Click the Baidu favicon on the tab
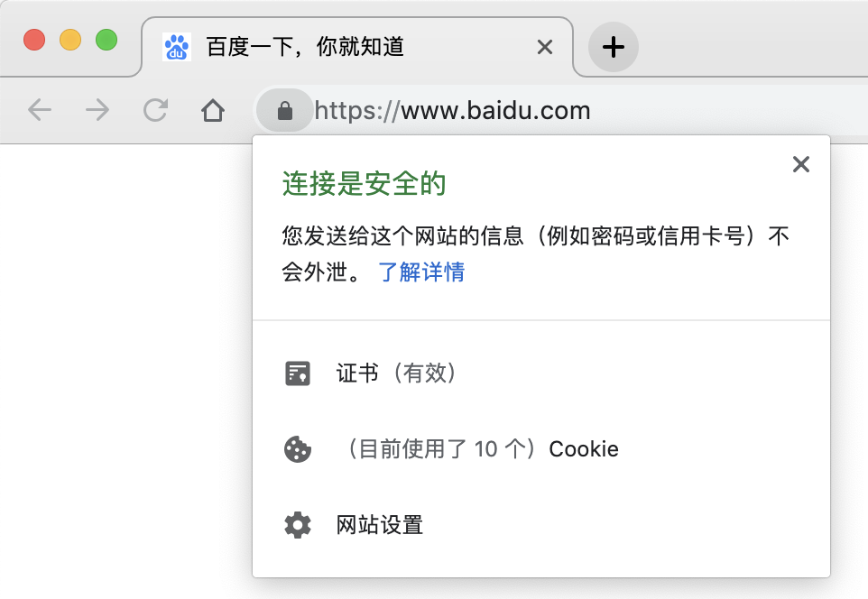 click(x=177, y=47)
